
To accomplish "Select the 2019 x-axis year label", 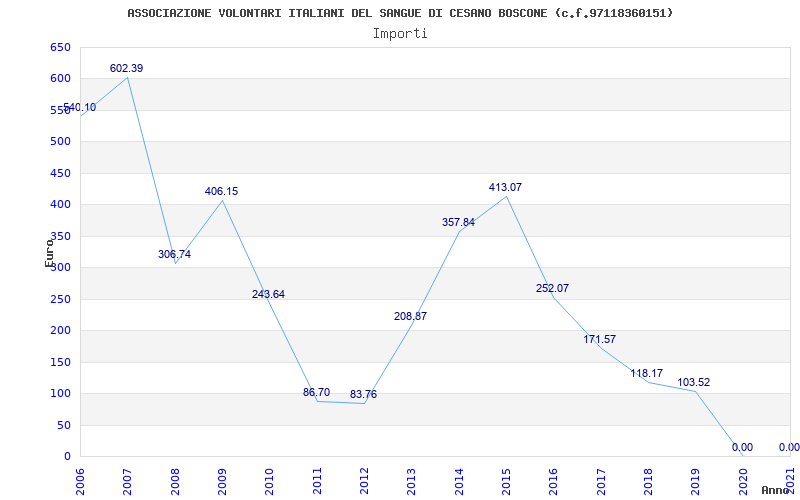I will (695, 482).
